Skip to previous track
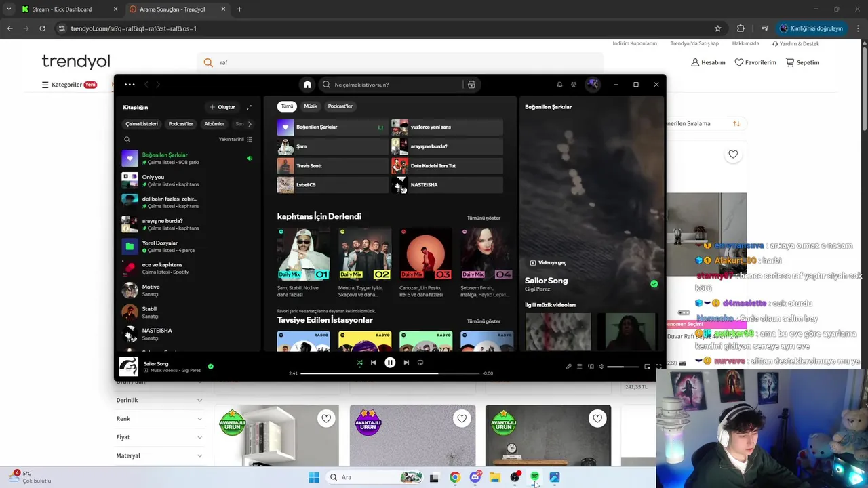Image resolution: width=868 pixels, height=488 pixels. (373, 363)
